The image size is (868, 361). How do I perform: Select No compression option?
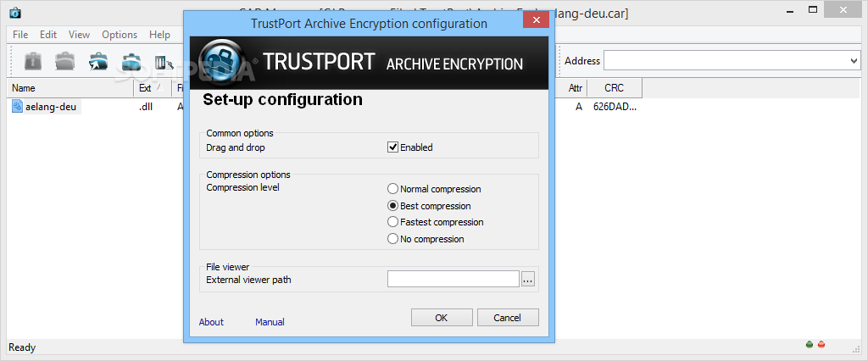click(392, 239)
